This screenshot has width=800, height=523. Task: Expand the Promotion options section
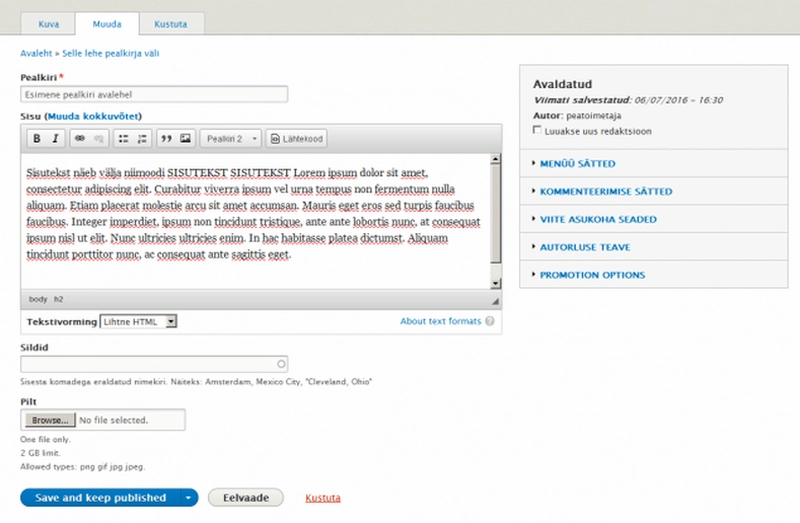[x=592, y=275]
